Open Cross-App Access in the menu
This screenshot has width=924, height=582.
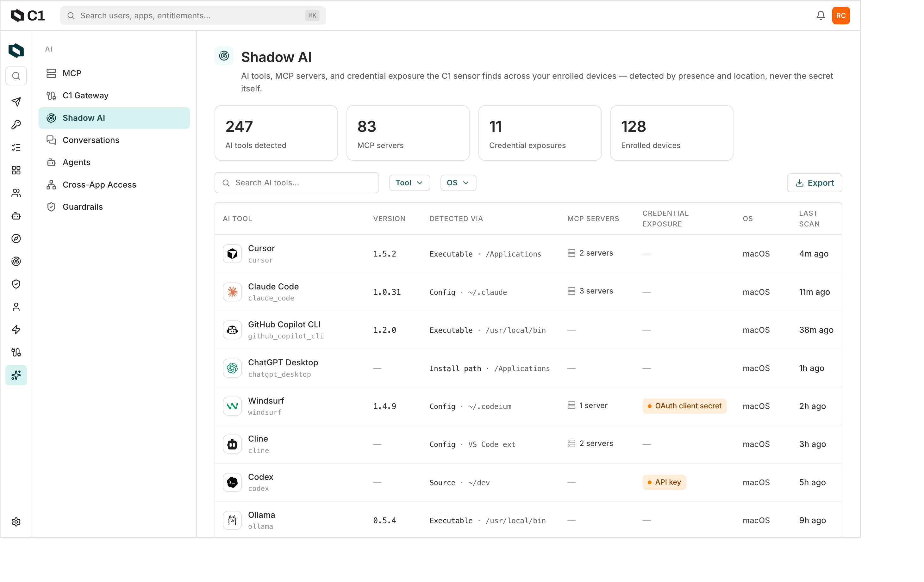pos(114,184)
